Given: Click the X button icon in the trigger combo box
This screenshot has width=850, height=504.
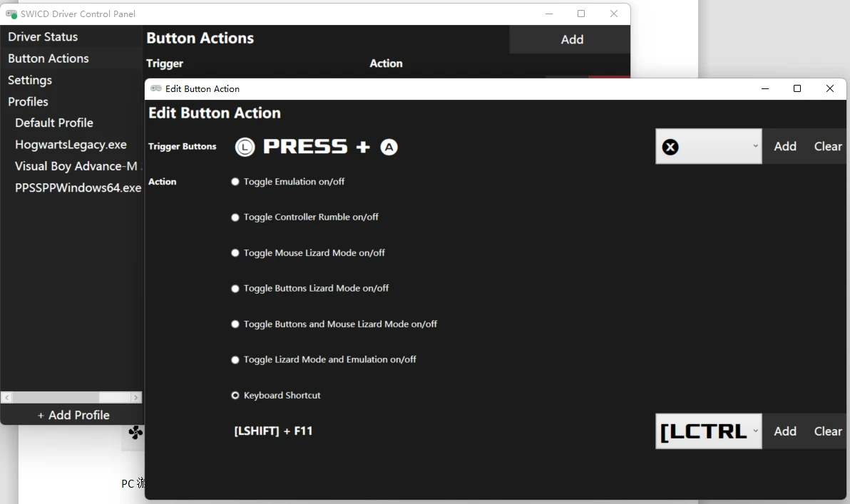Looking at the screenshot, I should pyautogui.click(x=670, y=147).
